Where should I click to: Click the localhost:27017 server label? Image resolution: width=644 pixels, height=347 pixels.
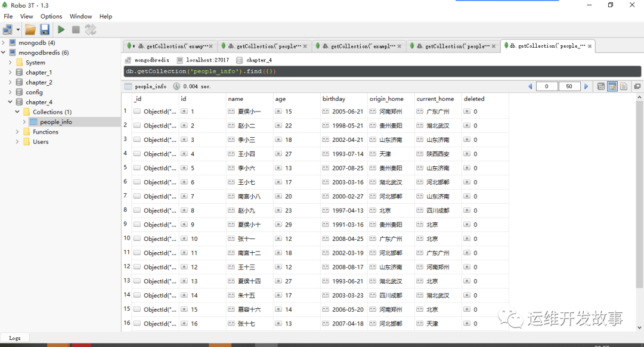(208, 60)
